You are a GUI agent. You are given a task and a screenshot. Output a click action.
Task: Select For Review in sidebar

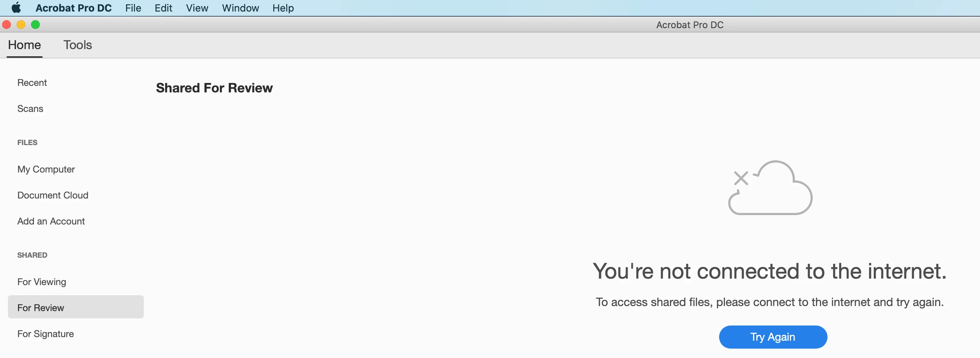tap(76, 307)
